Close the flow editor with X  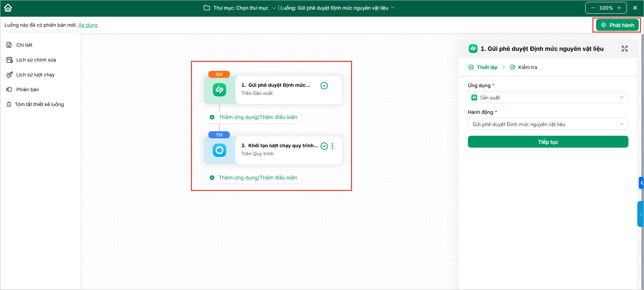(x=635, y=8)
